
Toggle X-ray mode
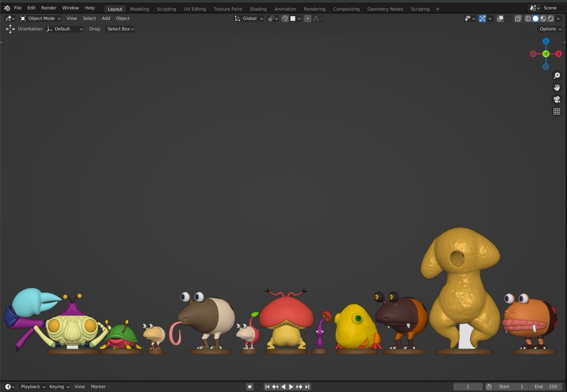click(518, 19)
